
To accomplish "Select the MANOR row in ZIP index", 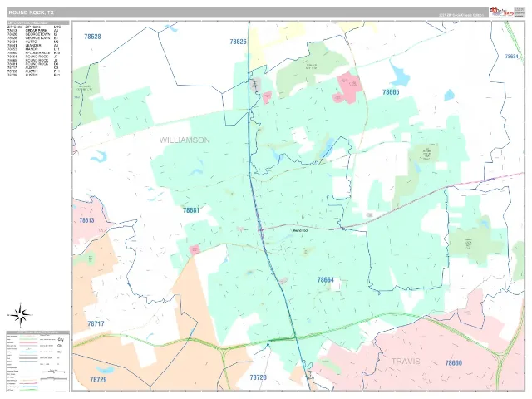I will pyautogui.click(x=33, y=49).
